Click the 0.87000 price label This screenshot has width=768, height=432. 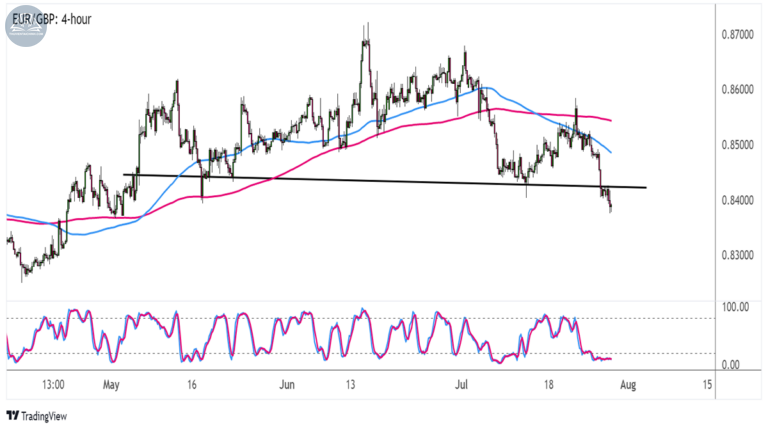coord(738,35)
